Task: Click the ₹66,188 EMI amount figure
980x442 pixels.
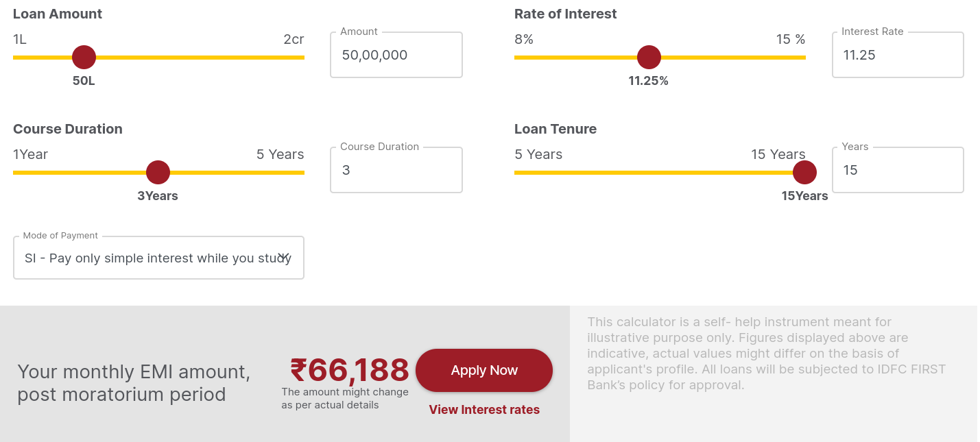Action: [349, 370]
